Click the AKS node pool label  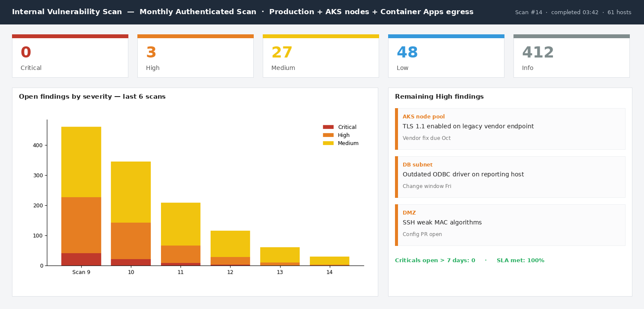(424, 117)
